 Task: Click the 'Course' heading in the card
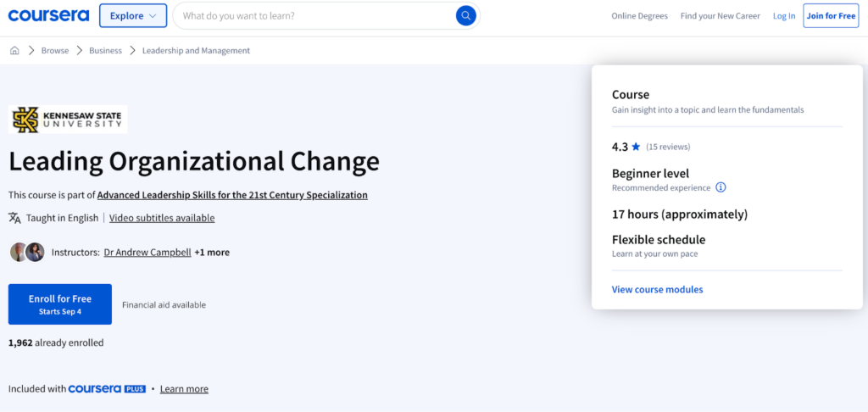631,95
